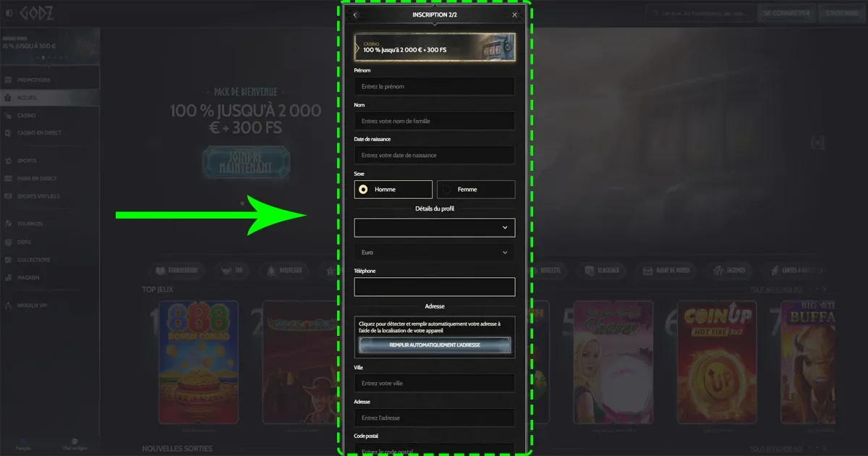Select Femme gender option
This screenshot has height=456, width=868.
click(476, 190)
